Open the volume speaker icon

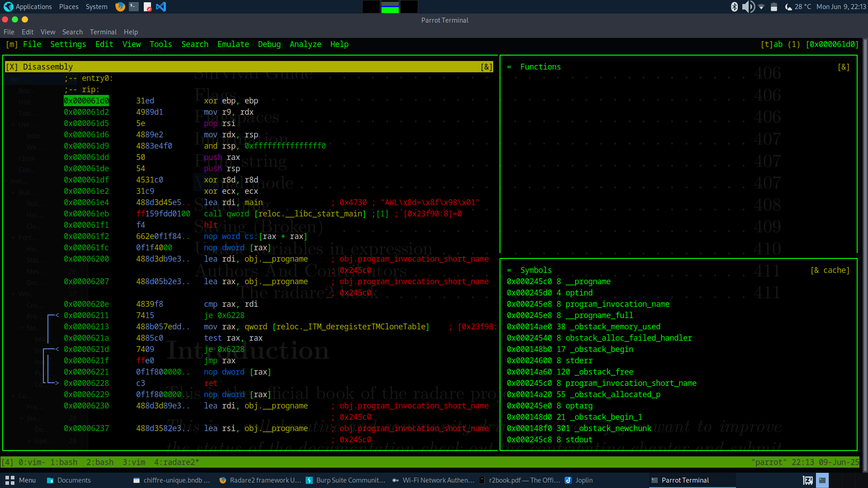pos(748,7)
